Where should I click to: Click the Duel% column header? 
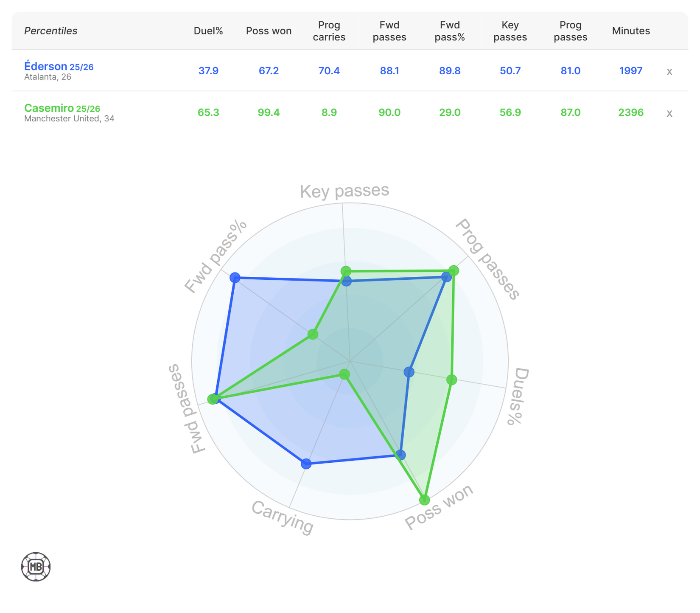(x=208, y=31)
